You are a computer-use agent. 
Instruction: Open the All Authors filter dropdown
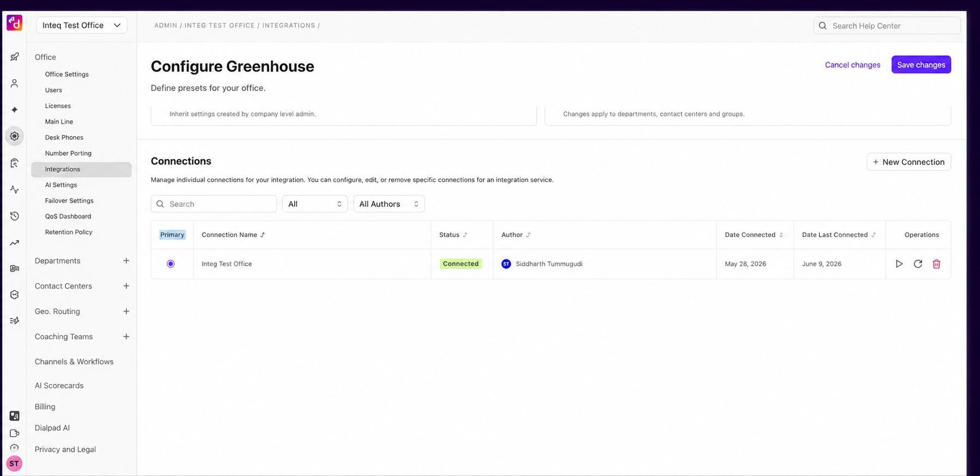click(x=389, y=204)
